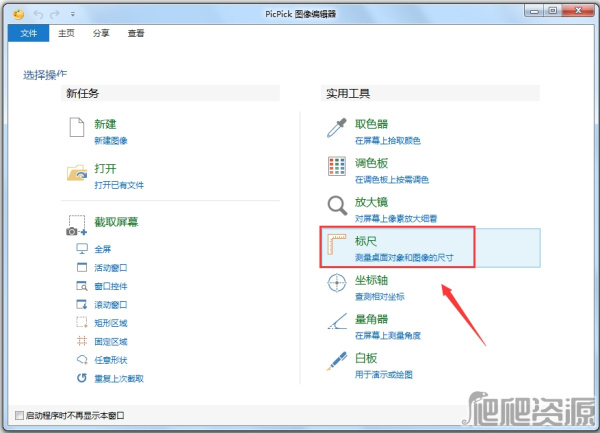Click the active window capture icon
The height and width of the screenshot is (433, 600).
[82, 267]
